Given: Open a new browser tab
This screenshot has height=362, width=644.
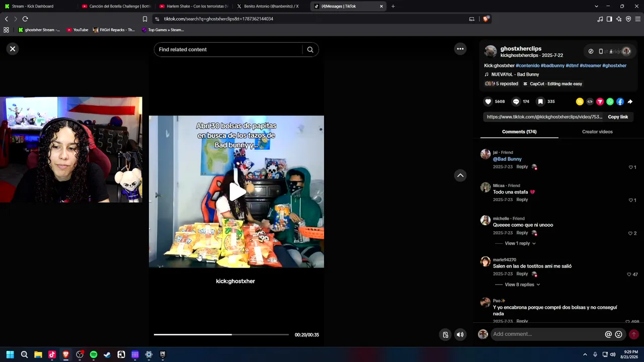Looking at the screenshot, I should pyautogui.click(x=393, y=6).
